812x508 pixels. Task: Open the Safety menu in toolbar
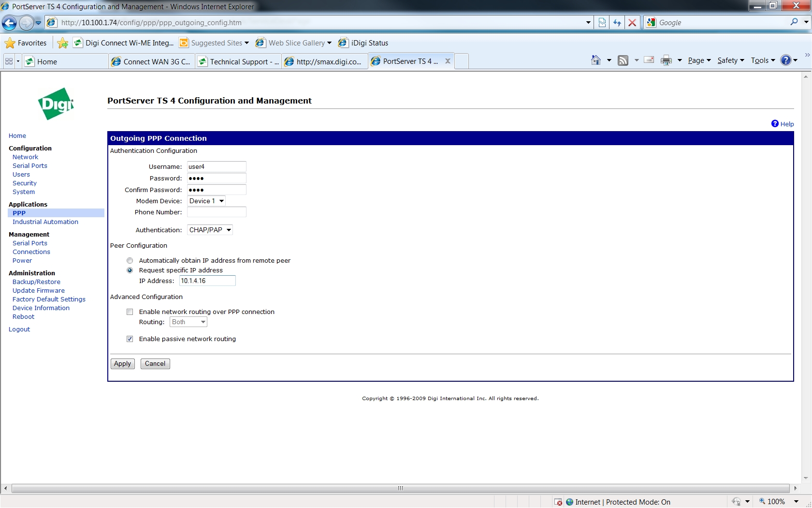click(x=730, y=60)
